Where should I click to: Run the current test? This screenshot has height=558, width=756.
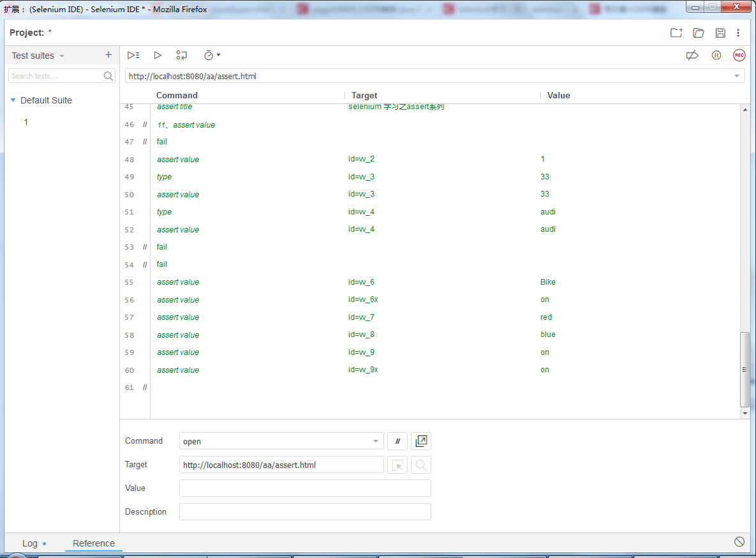pyautogui.click(x=157, y=55)
